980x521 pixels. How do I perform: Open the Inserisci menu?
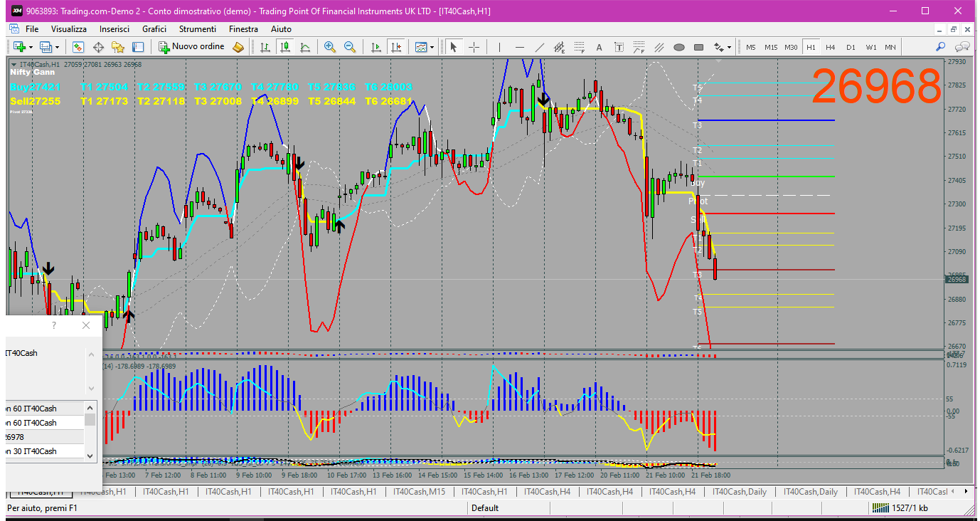(114, 29)
